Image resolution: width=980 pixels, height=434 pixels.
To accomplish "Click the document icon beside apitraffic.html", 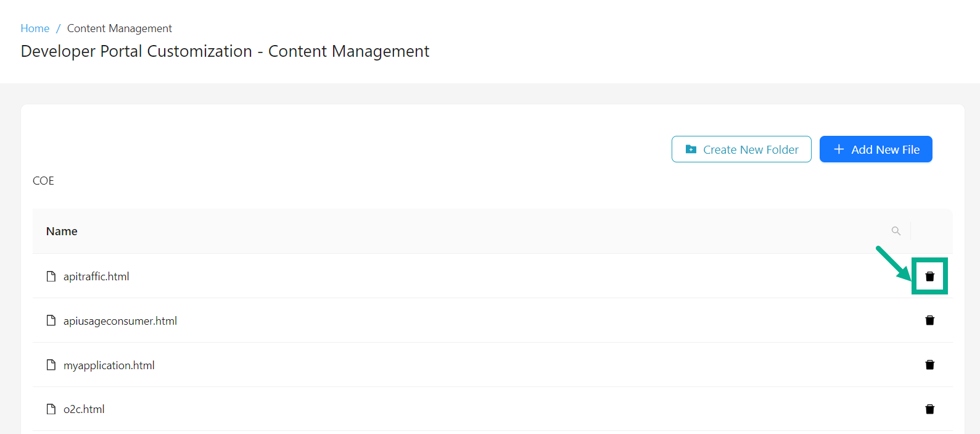I will [x=51, y=276].
